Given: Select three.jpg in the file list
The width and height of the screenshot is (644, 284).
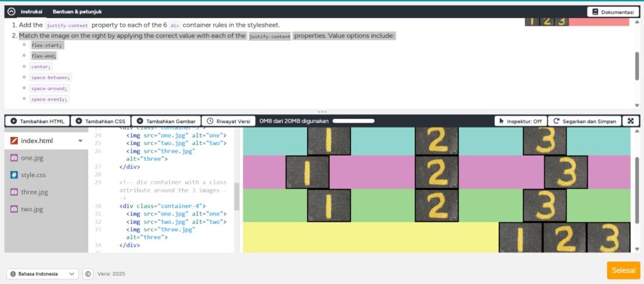Looking at the screenshot, I should (x=34, y=192).
